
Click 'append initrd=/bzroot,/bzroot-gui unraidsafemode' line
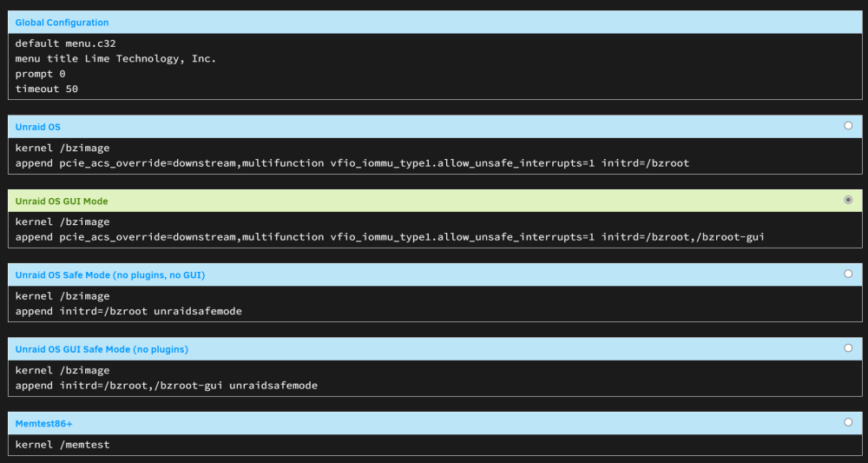(167, 386)
